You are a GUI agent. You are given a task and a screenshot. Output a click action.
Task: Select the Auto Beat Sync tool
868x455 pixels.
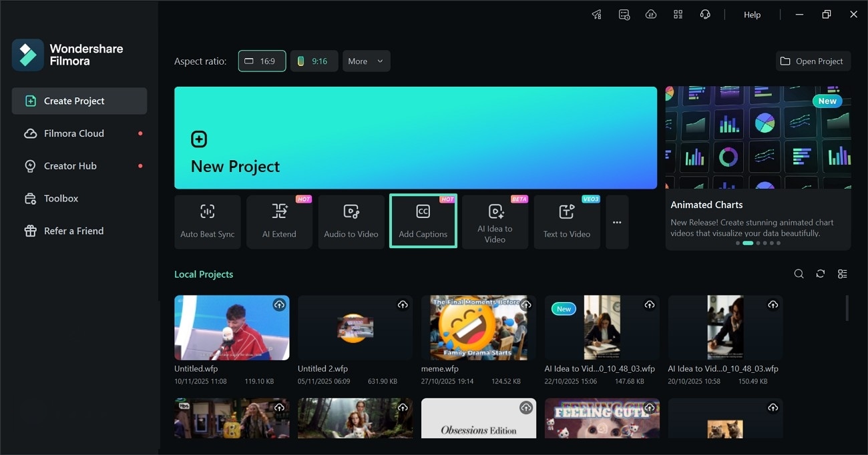207,221
